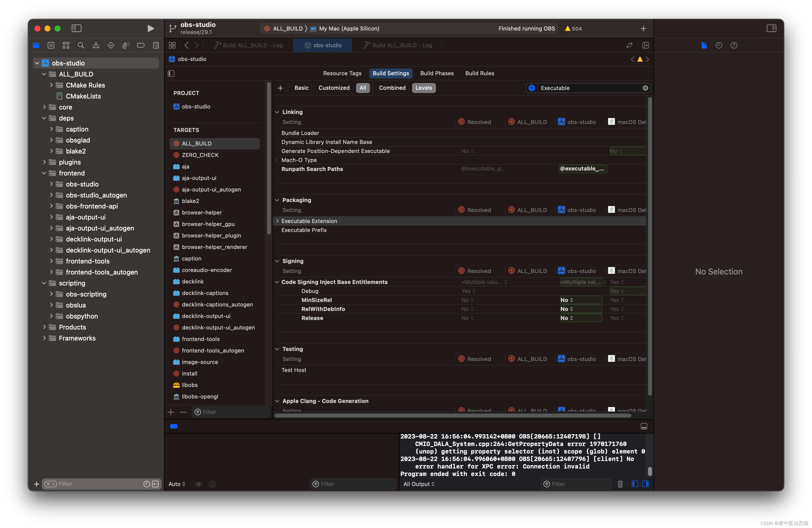Viewport: 812px width, 528px height.
Task: Add a new target with plus button
Action: (x=171, y=412)
